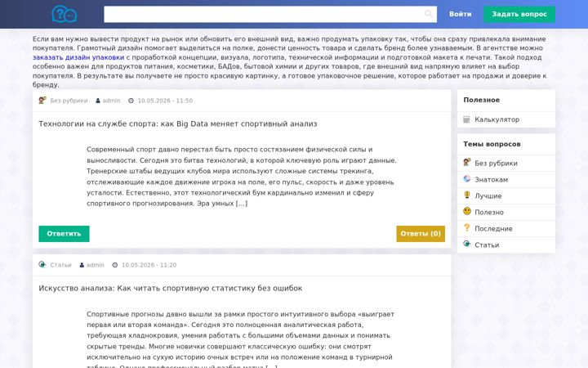Click the Полезное sidebar heading
Image resolution: width=588 pixels, height=368 pixels.
point(482,100)
